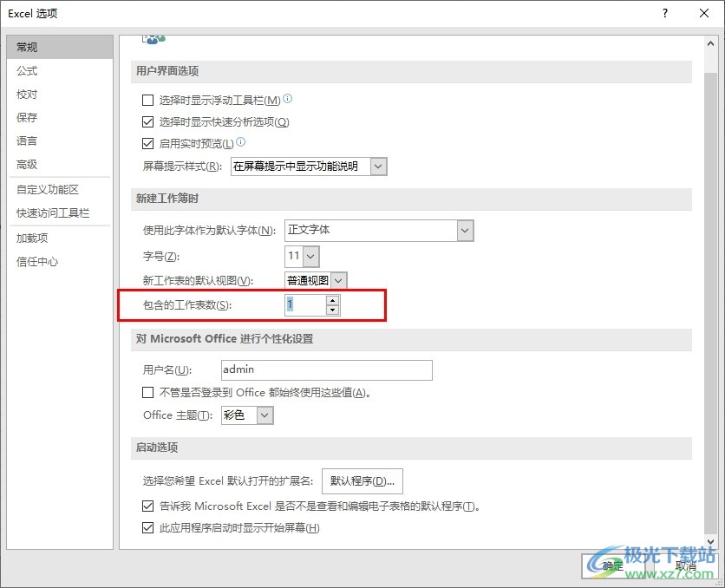725x588 pixels.
Task: Click the info icon next to 启用实时预览
Action: (x=241, y=142)
